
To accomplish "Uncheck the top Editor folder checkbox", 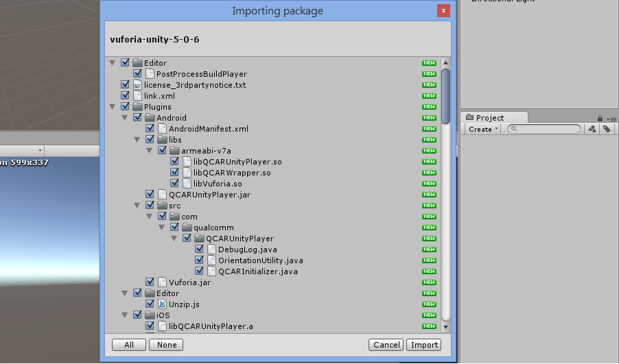I will [x=125, y=62].
